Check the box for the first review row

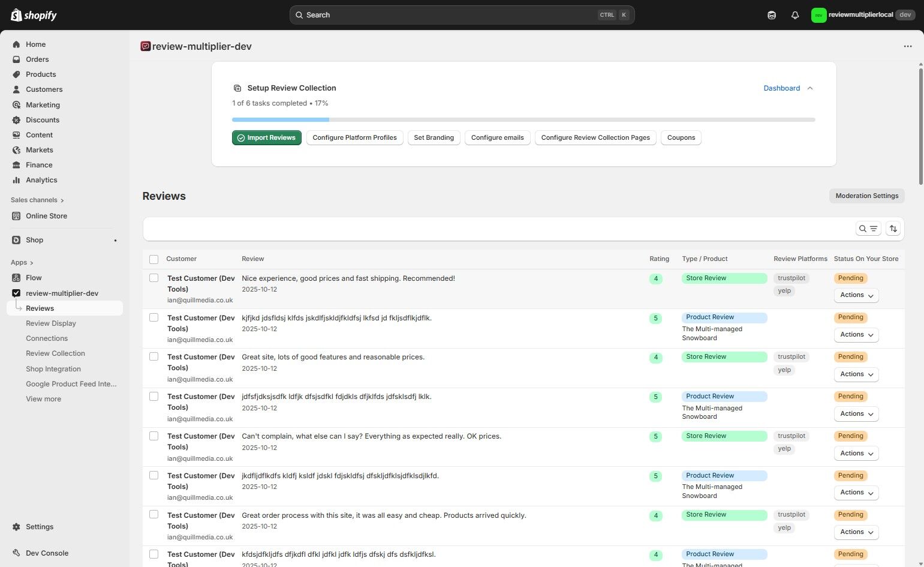(154, 278)
